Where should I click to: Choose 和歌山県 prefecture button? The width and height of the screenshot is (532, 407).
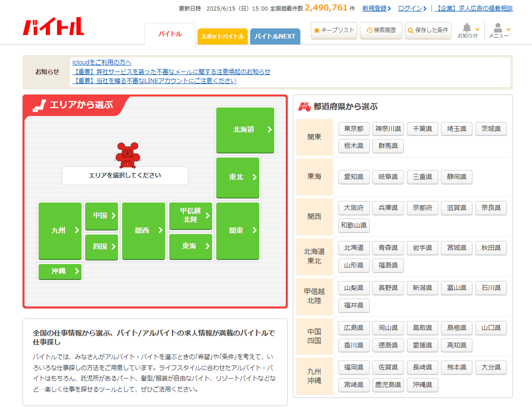click(x=354, y=225)
